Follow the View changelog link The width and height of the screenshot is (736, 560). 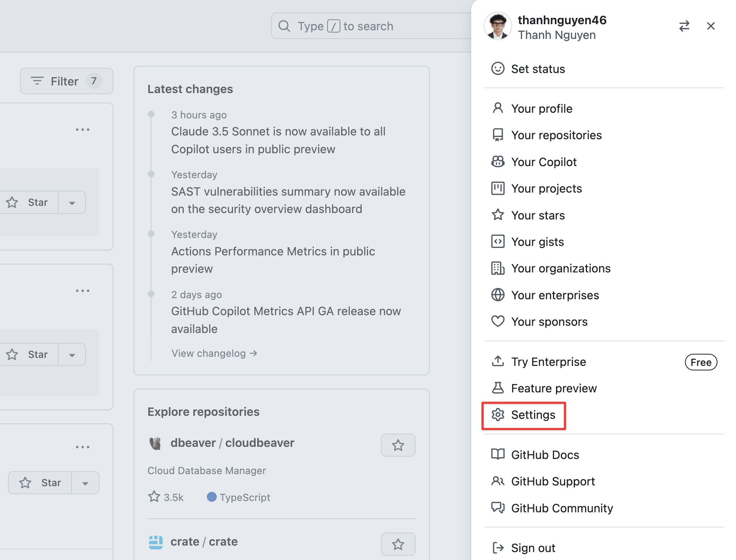(x=214, y=353)
